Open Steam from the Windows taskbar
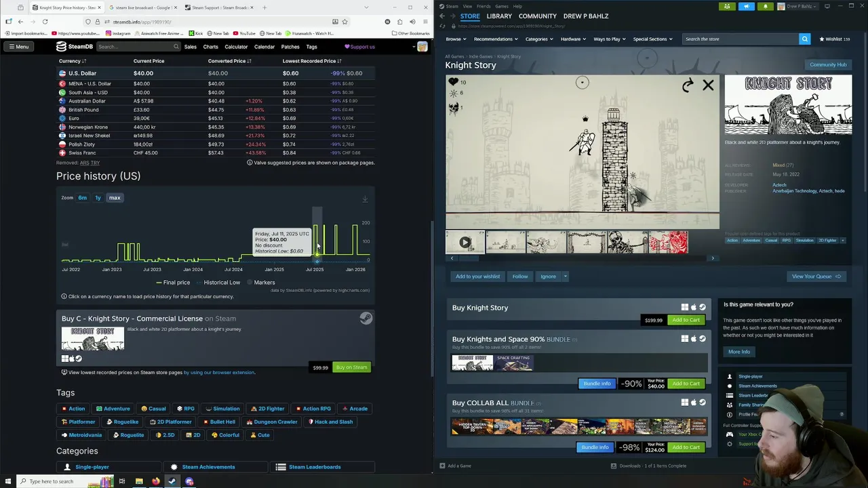868x488 pixels. [x=172, y=481]
